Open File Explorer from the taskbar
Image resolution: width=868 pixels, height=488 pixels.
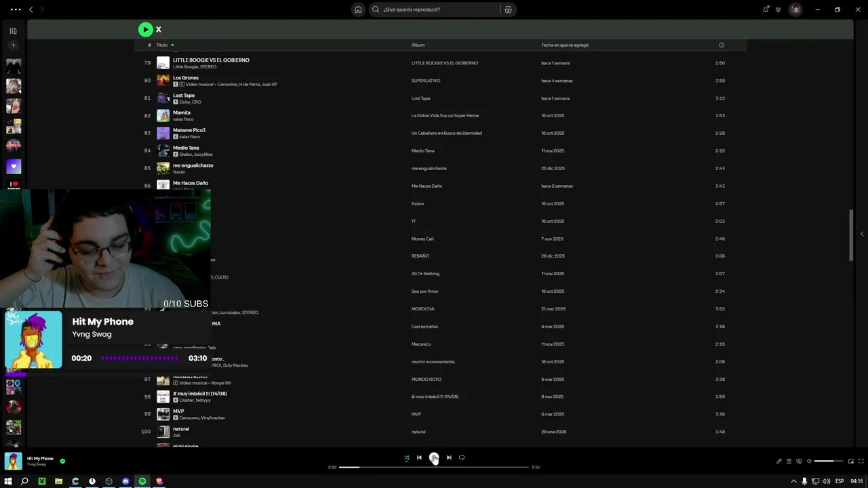pyautogui.click(x=58, y=481)
